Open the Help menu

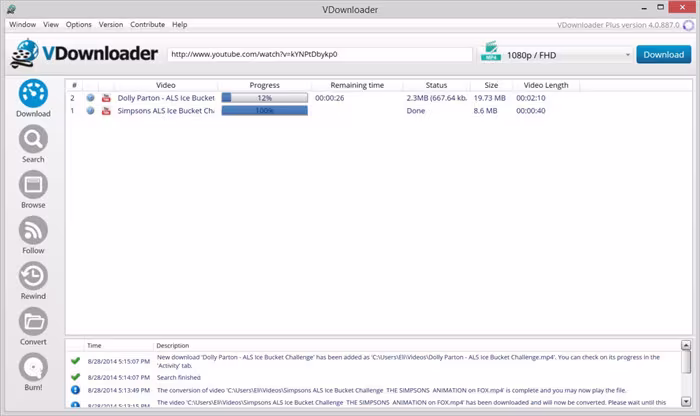click(x=179, y=25)
